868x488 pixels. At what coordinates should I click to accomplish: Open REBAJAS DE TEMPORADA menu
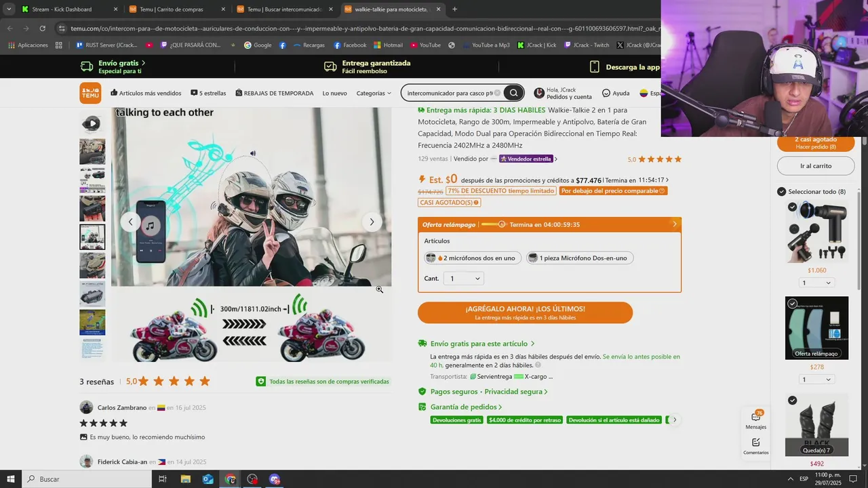point(275,93)
